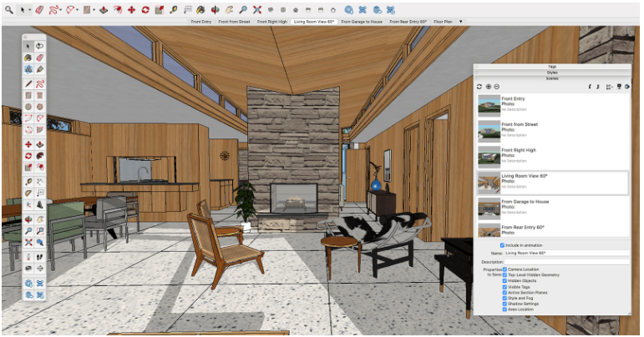Activate the Move tool in top toolbar

[131, 9]
